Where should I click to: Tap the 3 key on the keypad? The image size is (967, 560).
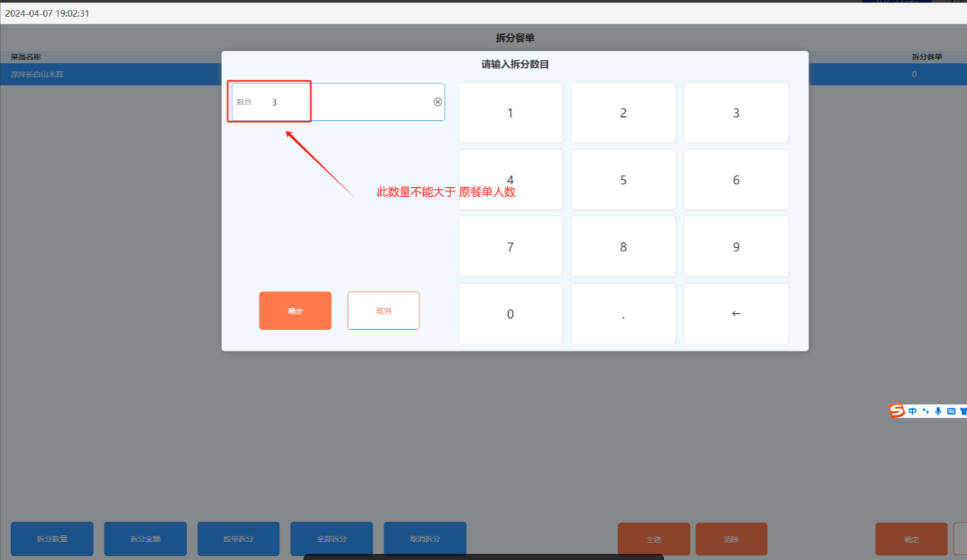coord(736,113)
